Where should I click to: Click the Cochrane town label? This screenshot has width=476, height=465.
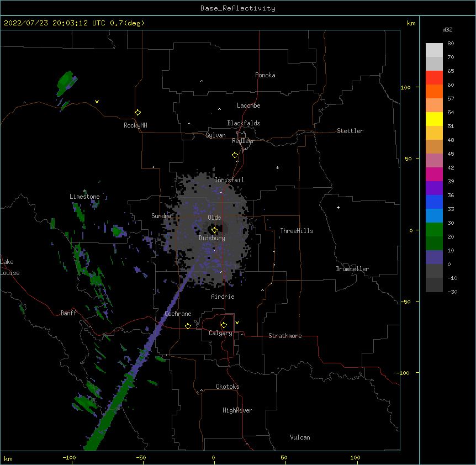(178, 314)
